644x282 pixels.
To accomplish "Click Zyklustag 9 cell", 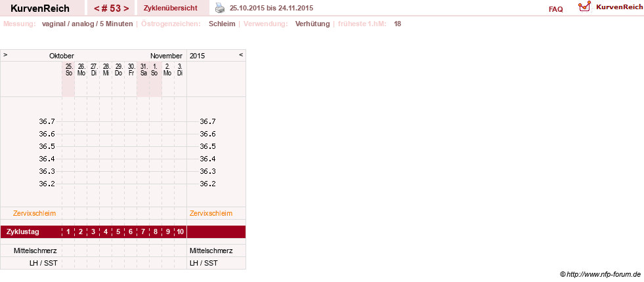I will [x=168, y=232].
